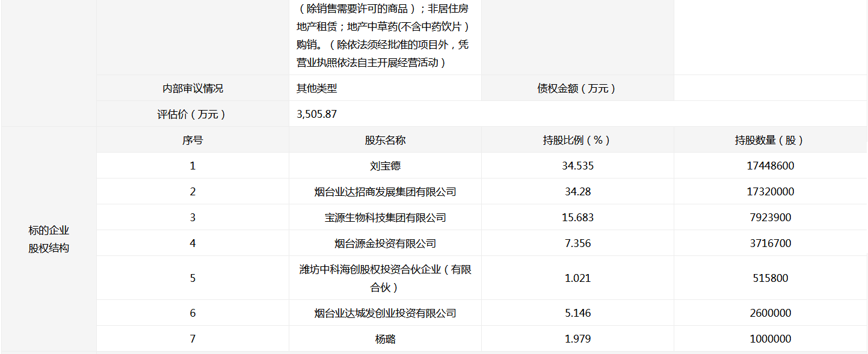Click serial number 5 in 潍坊中科海创 row

192,278
